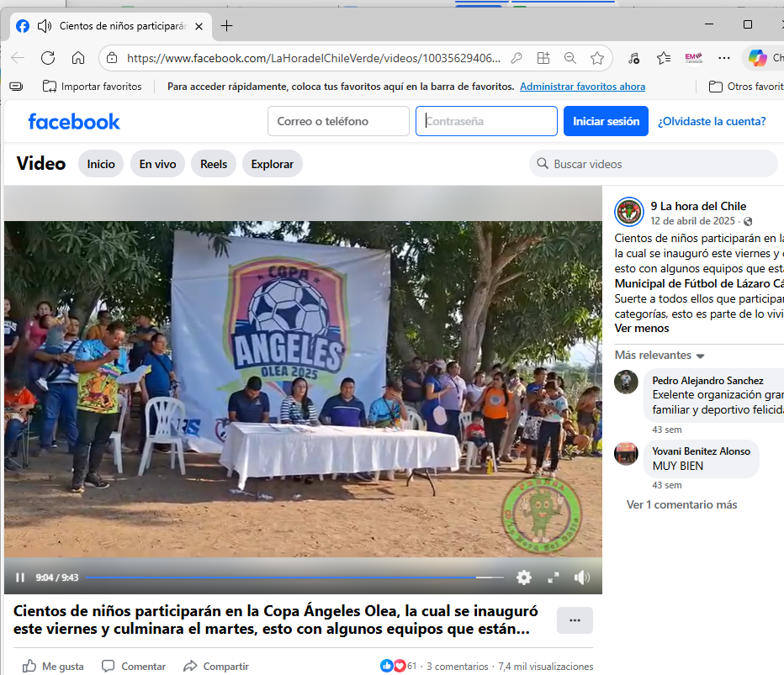Launch the Copilot icon
Screen dimensions: 784x675
757,58
